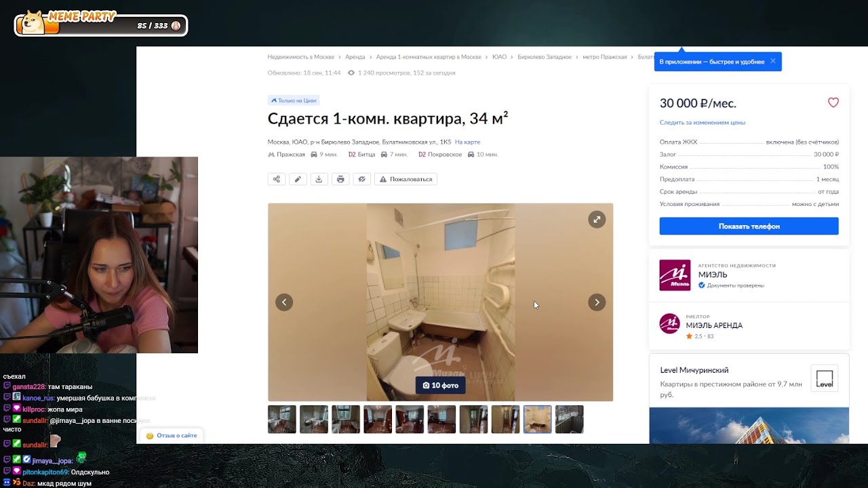Viewport: 868px width, 488px height.
Task: Open the Level Мичуринский ad title
Action: pyautogui.click(x=694, y=370)
